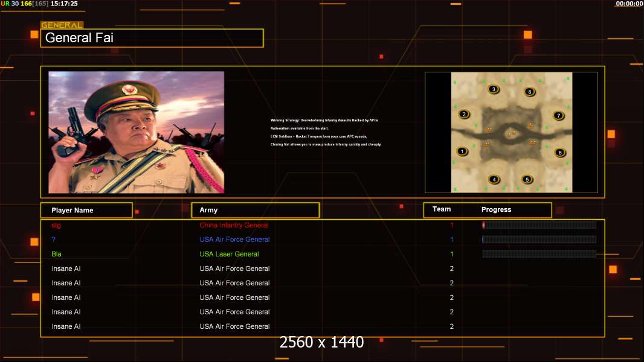Select start position 2 on the minimap
This screenshot has width=644, height=362.
(x=464, y=114)
